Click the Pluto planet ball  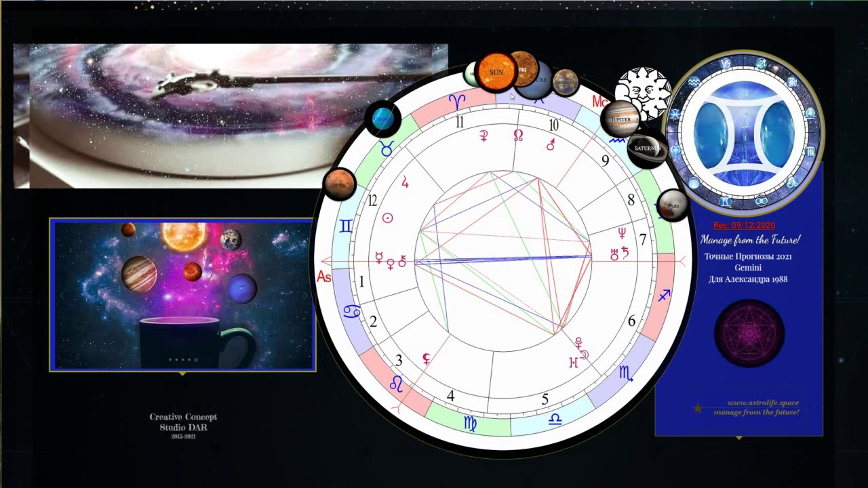point(673,205)
